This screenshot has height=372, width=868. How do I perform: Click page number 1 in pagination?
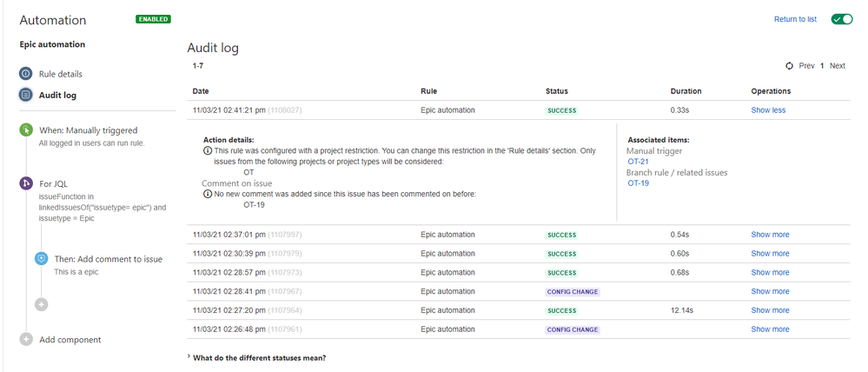point(822,66)
